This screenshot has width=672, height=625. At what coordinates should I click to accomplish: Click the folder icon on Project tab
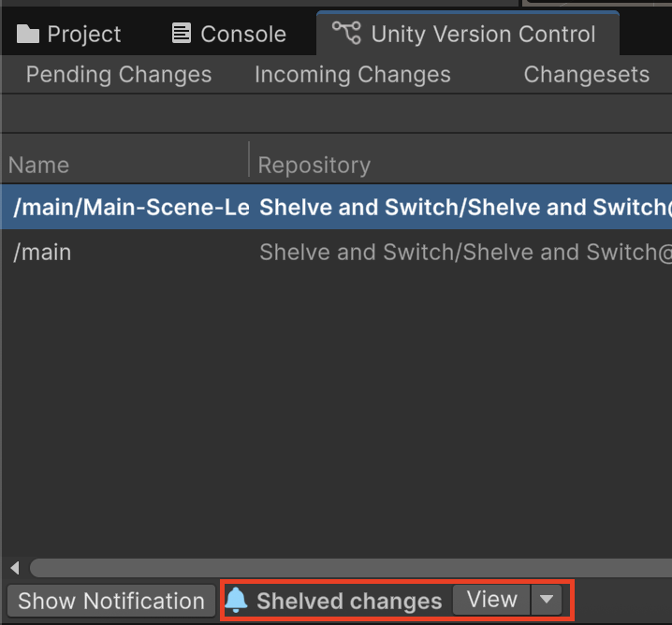28,35
